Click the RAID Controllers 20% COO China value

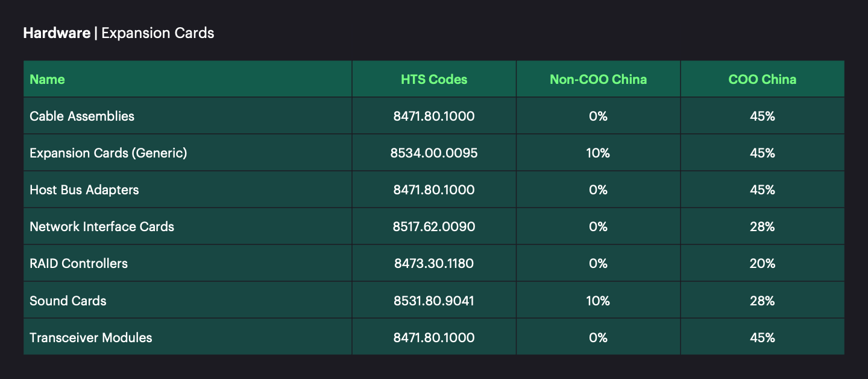pyautogui.click(x=762, y=263)
